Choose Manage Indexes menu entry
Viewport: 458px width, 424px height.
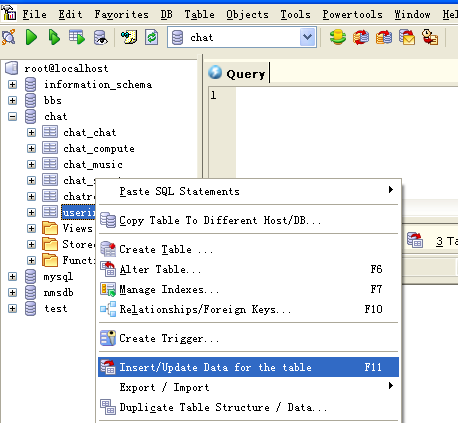click(x=248, y=289)
